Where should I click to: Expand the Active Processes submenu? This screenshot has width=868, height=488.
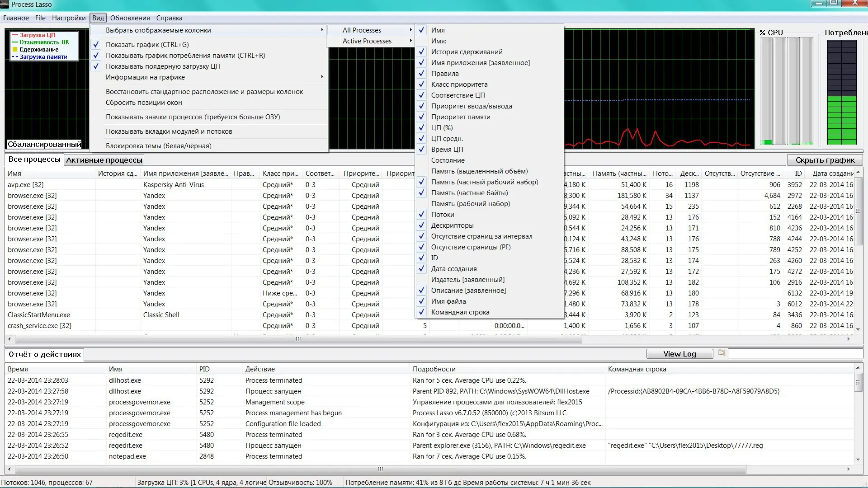[x=367, y=41]
